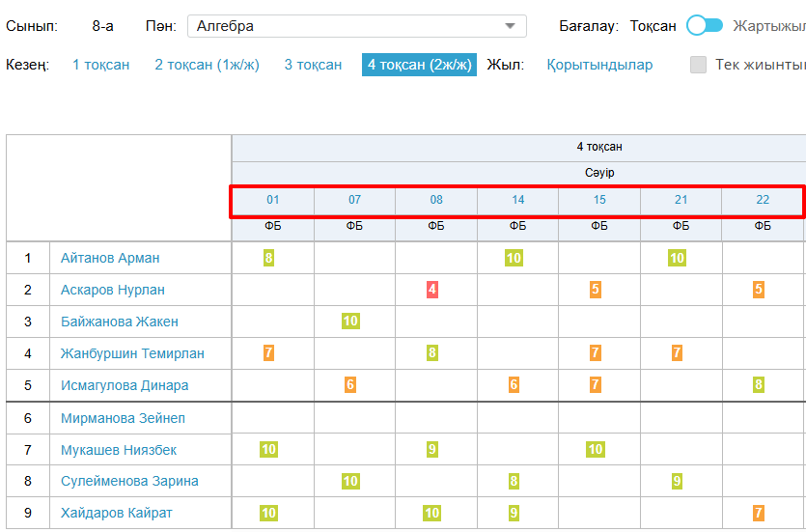Switch to the 1 тоқсан period tab
Screen dimensions: 806x532
tap(100, 65)
